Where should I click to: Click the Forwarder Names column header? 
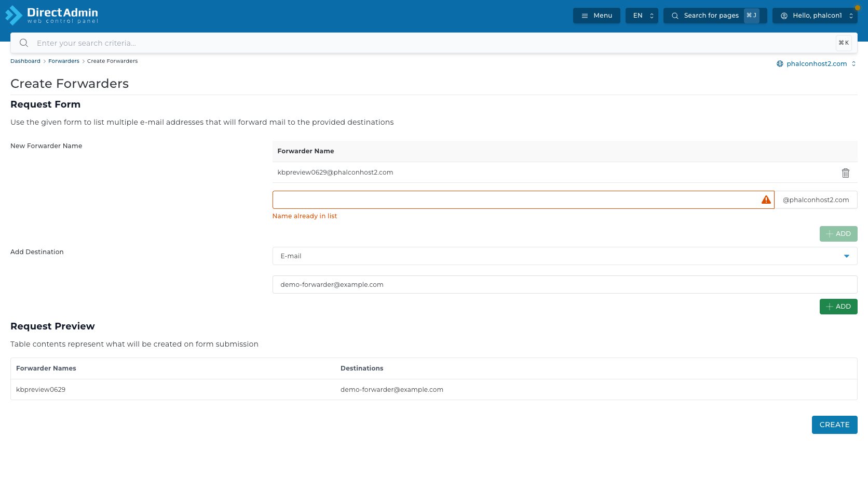point(46,368)
